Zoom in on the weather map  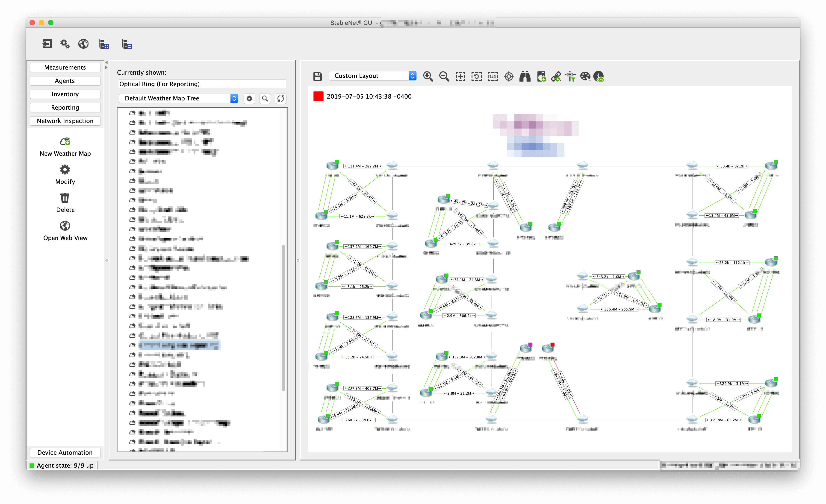pos(428,76)
